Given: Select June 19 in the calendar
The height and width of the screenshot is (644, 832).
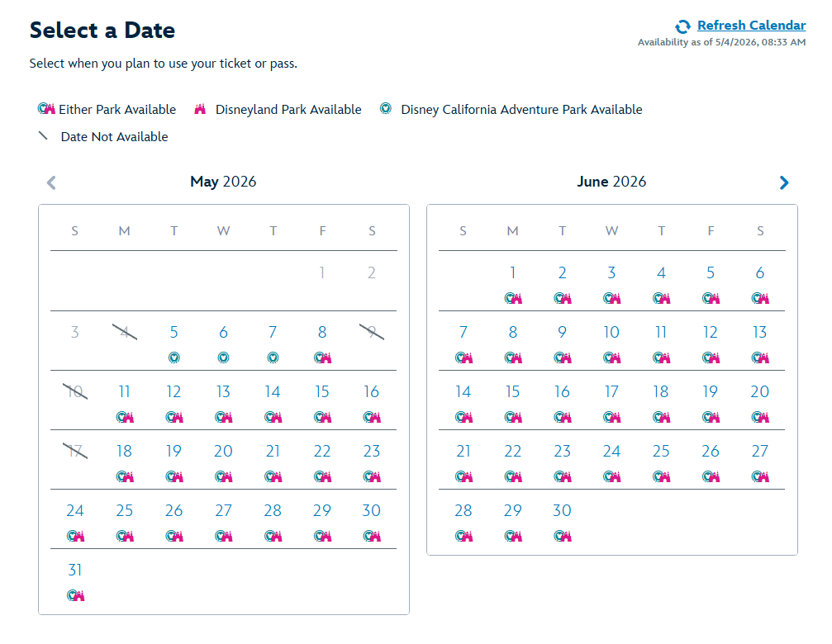Looking at the screenshot, I should coord(711,391).
